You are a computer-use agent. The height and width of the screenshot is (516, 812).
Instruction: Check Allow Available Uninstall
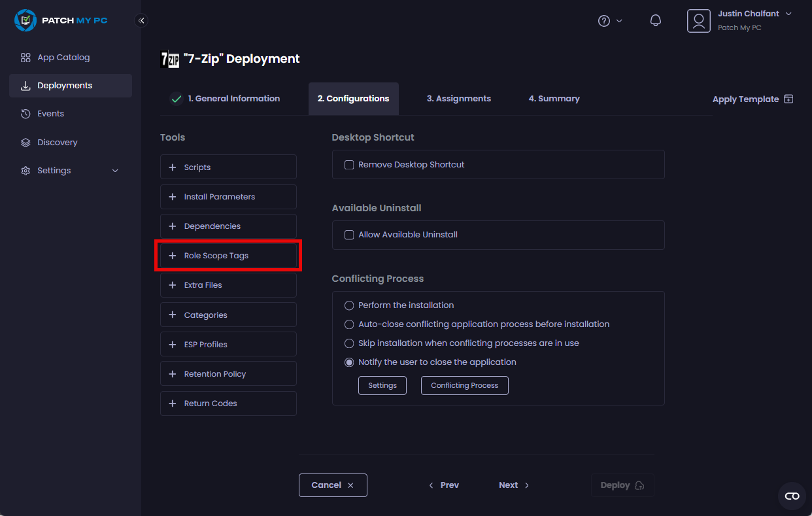pyautogui.click(x=349, y=235)
